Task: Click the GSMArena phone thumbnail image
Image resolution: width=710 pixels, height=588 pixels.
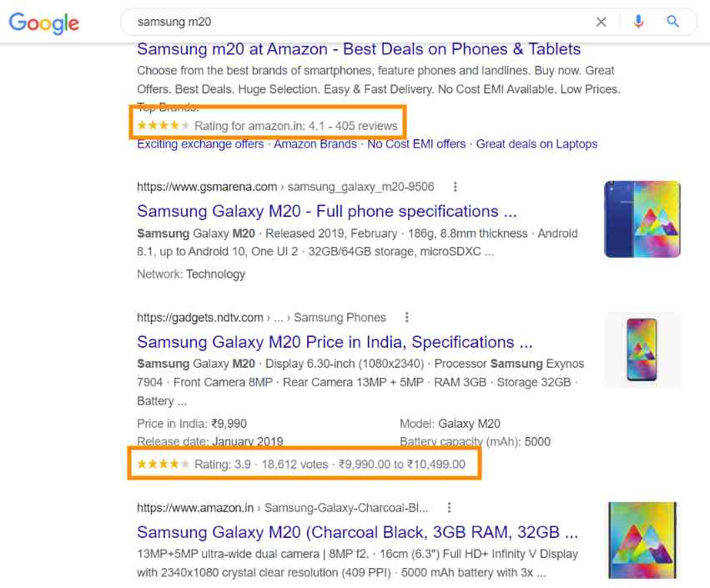Action: pyautogui.click(x=642, y=219)
